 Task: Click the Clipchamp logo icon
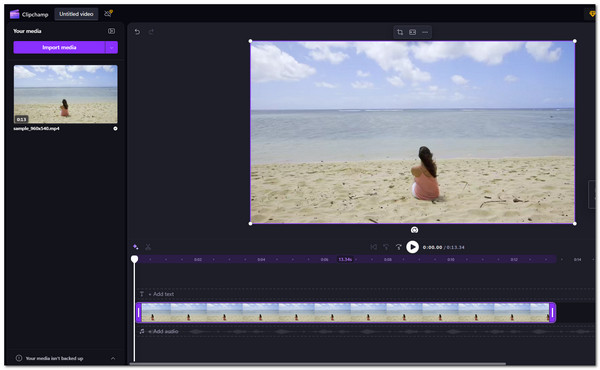coord(15,14)
